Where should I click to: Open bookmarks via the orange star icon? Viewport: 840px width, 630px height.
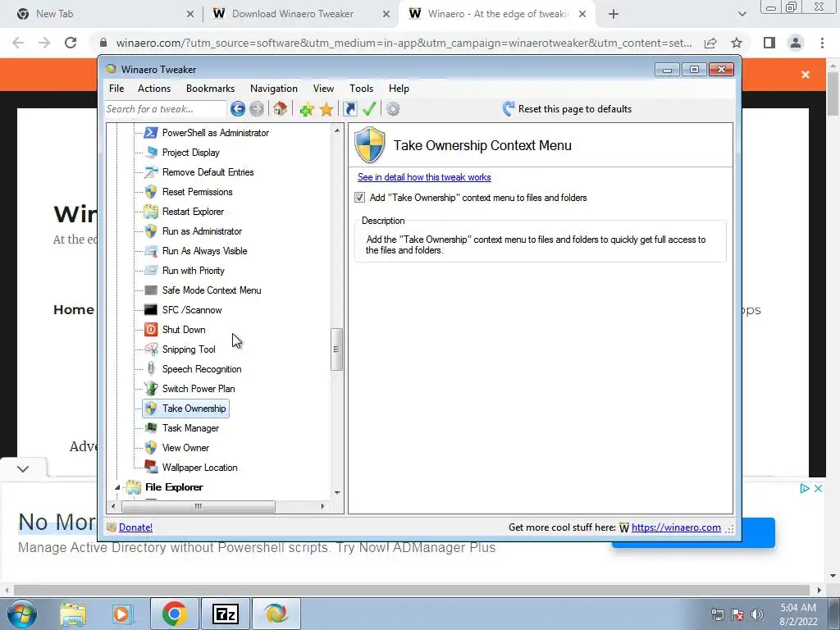pos(326,109)
